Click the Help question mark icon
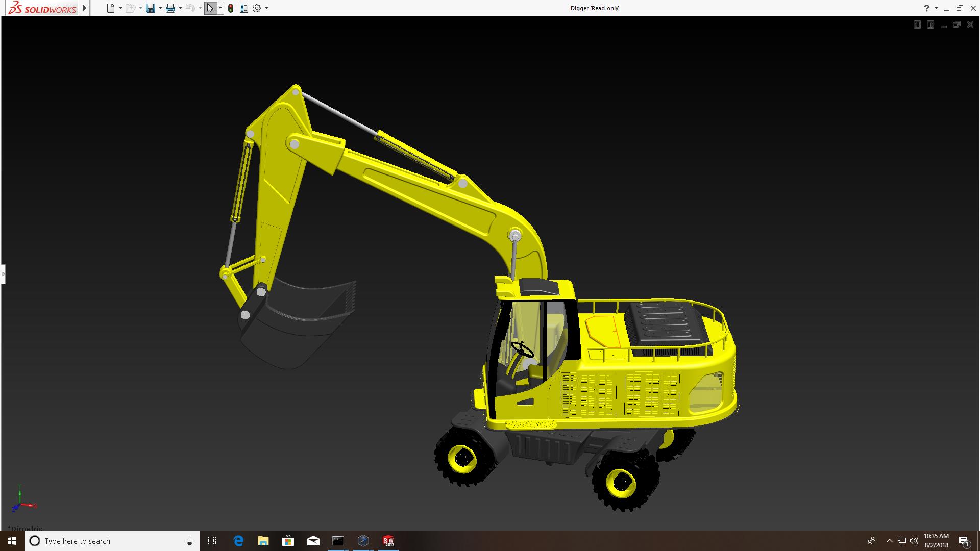The height and width of the screenshot is (551, 980). pos(926,8)
